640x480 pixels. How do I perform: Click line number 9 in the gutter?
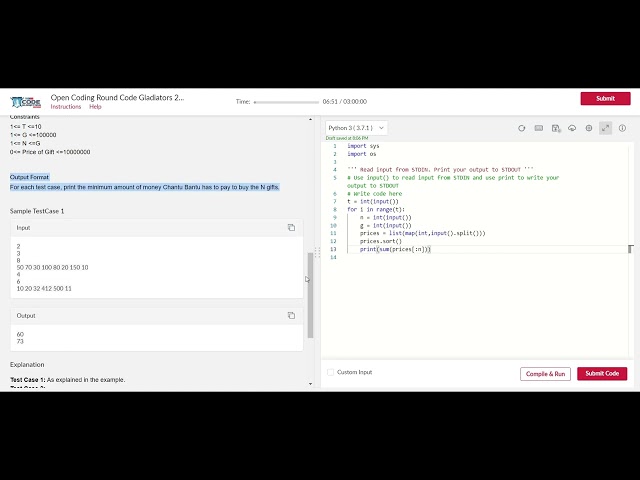pos(335,218)
